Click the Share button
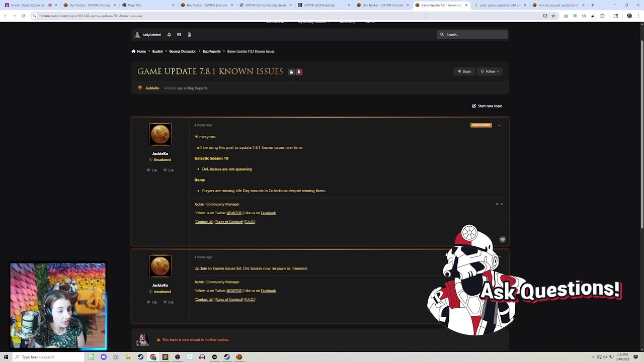Screen dimensions: 644x362 pyautogui.click(x=464, y=71)
